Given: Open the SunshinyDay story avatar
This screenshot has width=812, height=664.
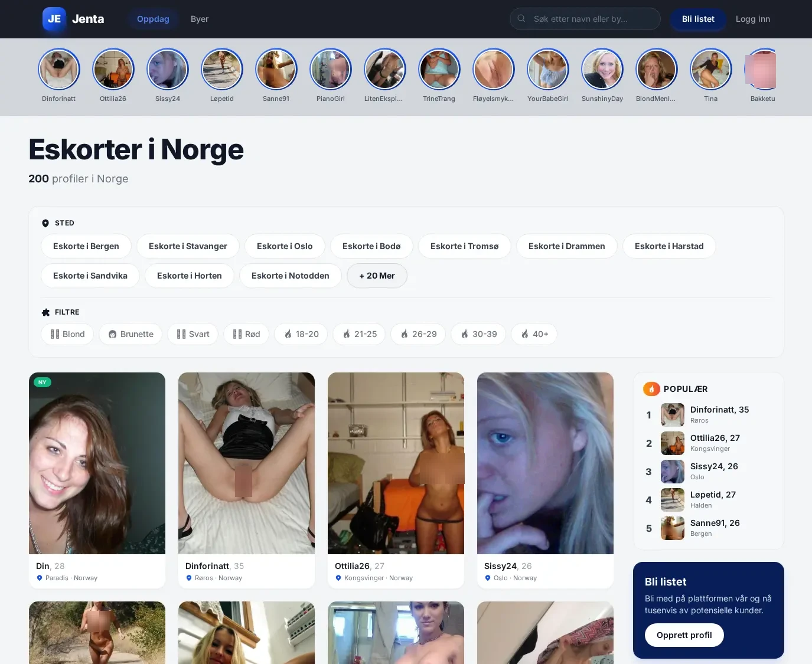Looking at the screenshot, I should pos(602,69).
